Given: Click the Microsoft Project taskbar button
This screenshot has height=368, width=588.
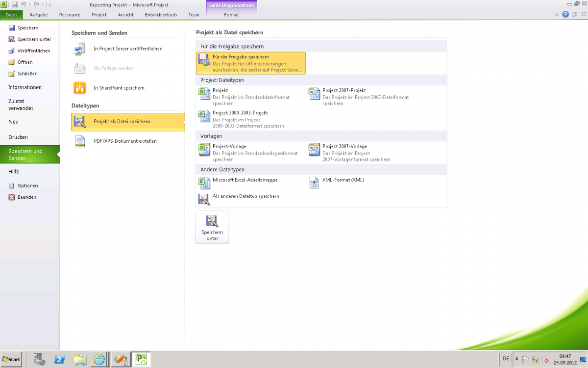Looking at the screenshot, I should click(141, 359).
